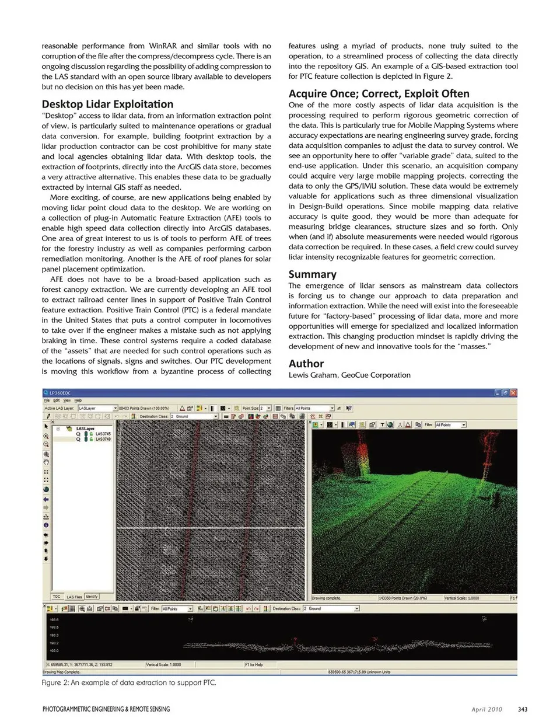
Task: Click the red triangle icon in top toolbar
Action: coord(183,408)
